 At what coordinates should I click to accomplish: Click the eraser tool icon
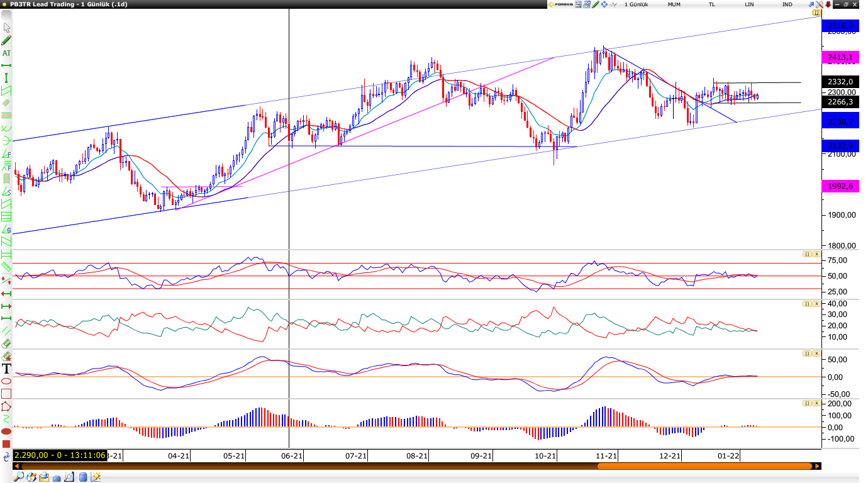tap(7, 343)
